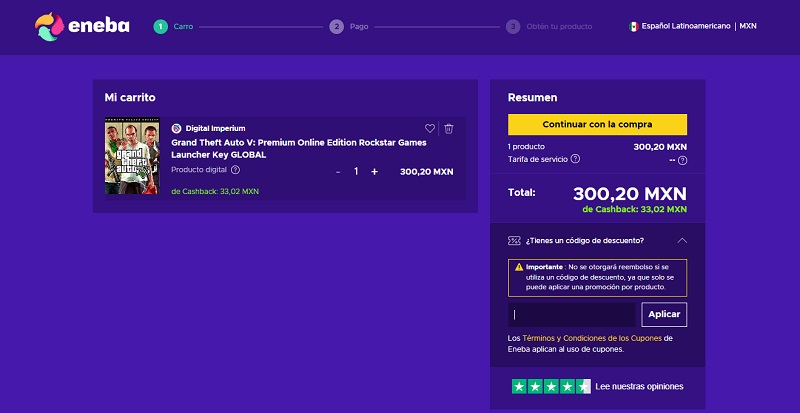Click the Resumen heading

click(532, 98)
